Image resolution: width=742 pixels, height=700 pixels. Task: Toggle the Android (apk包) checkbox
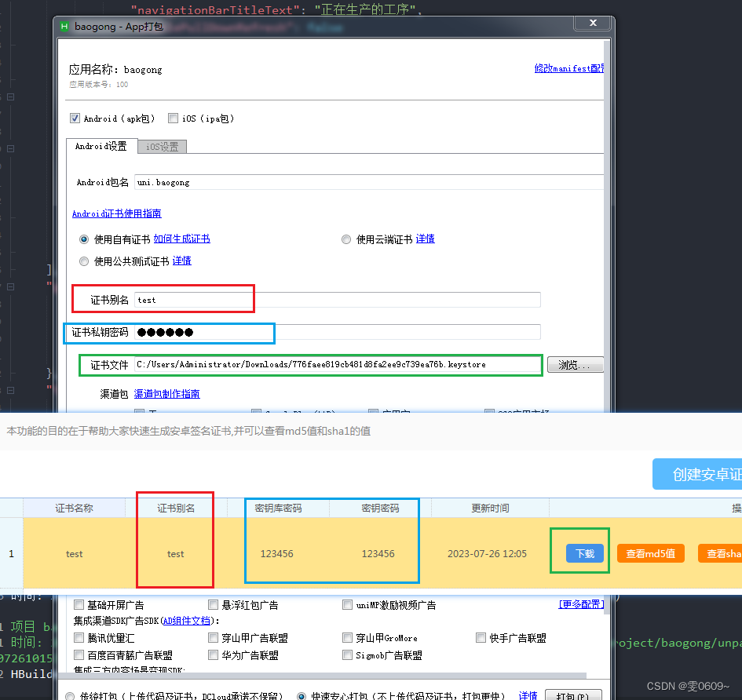tap(75, 118)
